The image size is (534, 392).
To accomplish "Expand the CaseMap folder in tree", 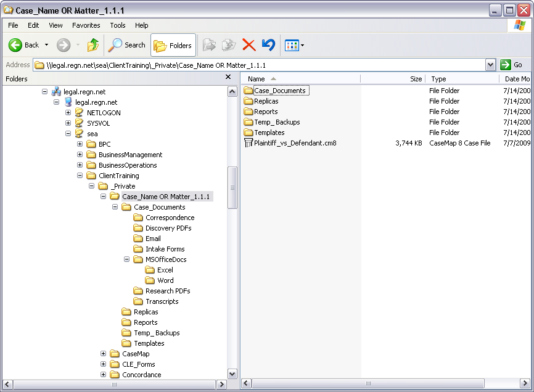I will [104, 354].
